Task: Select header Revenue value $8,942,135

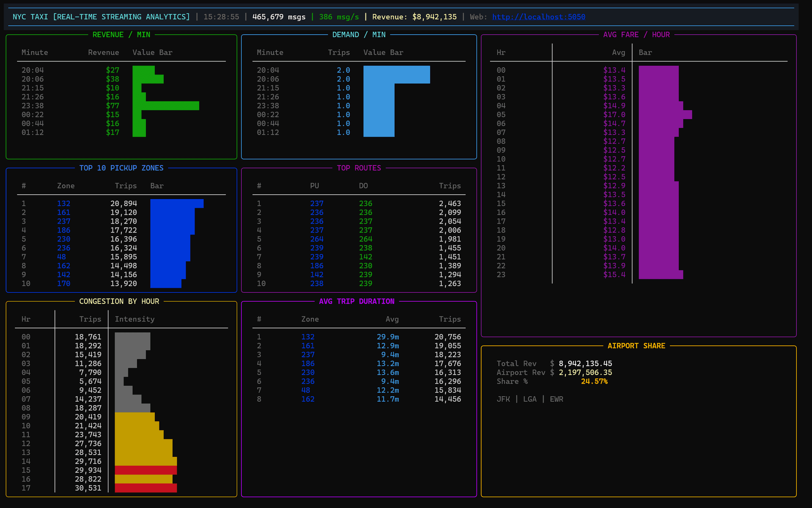Action: tap(434, 17)
